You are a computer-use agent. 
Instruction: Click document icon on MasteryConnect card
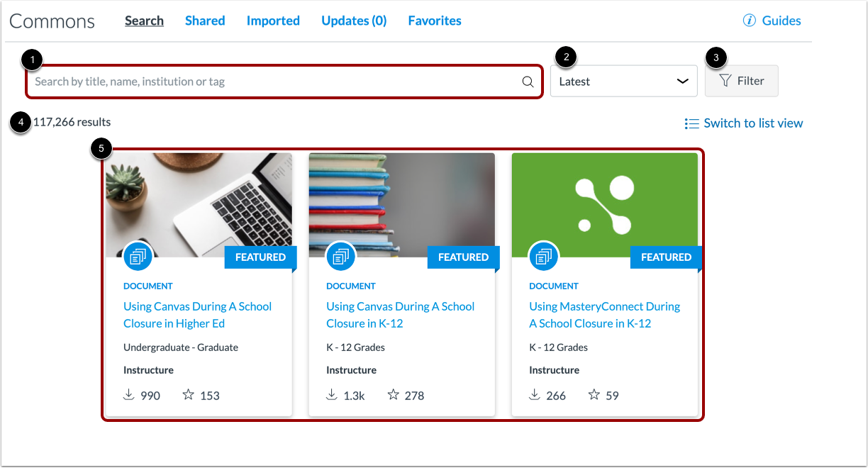(x=543, y=257)
